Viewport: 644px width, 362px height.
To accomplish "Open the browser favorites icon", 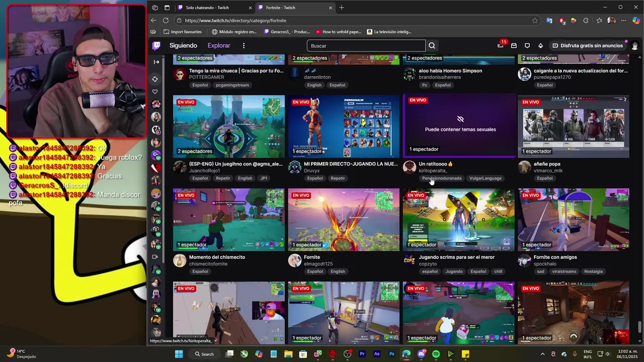I will [x=599, y=21].
